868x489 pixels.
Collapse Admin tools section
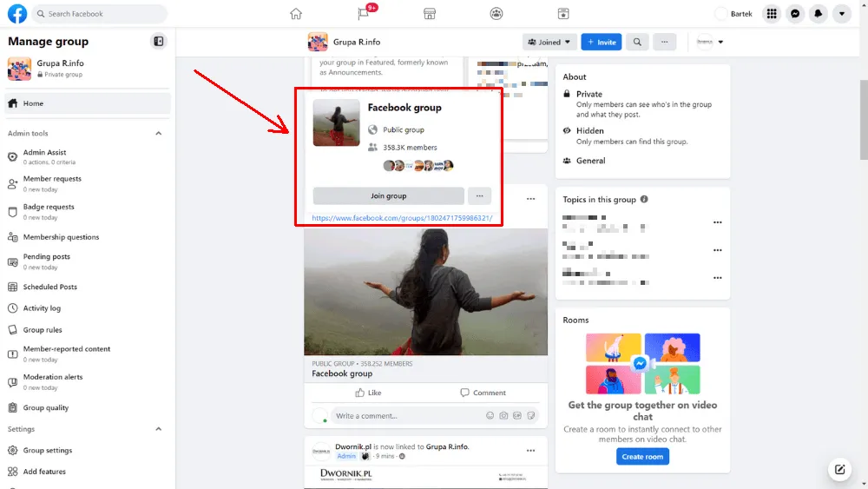tap(158, 134)
